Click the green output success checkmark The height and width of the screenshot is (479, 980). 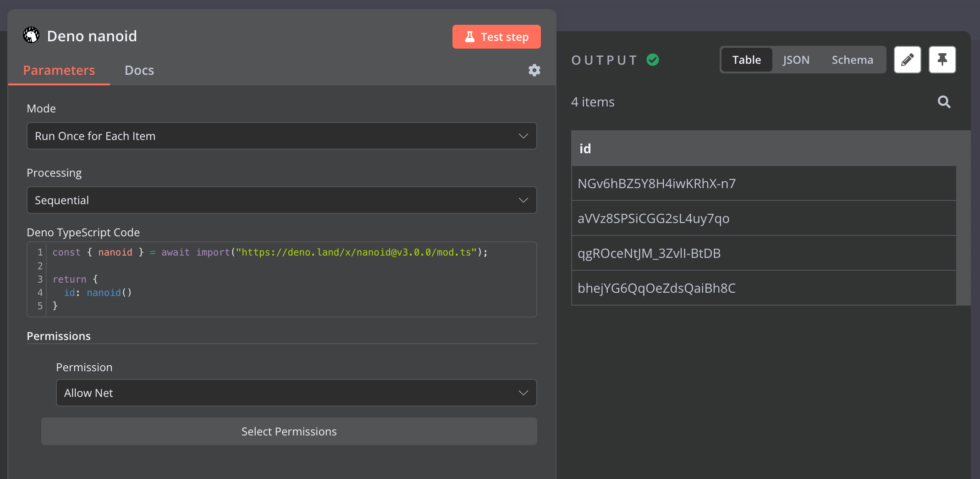(653, 60)
